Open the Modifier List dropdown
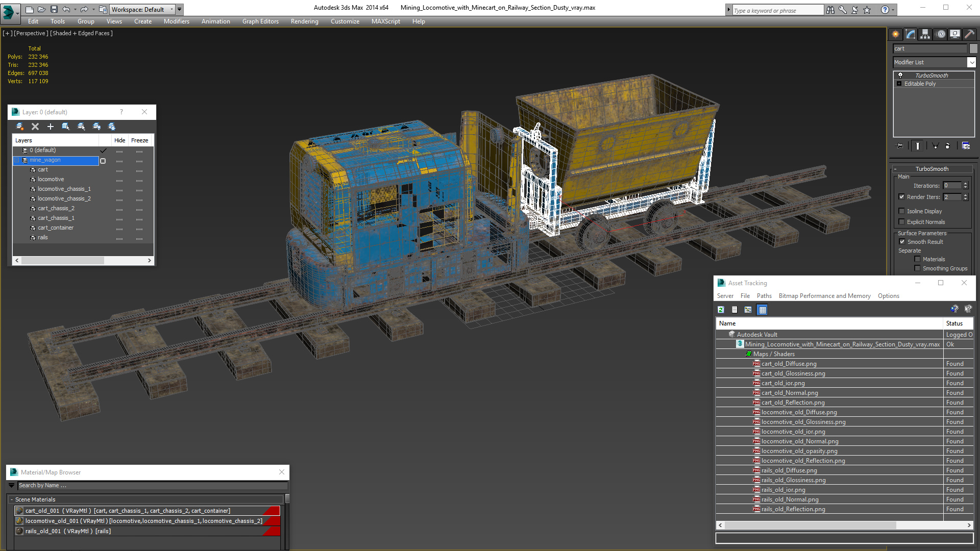 pos(972,62)
